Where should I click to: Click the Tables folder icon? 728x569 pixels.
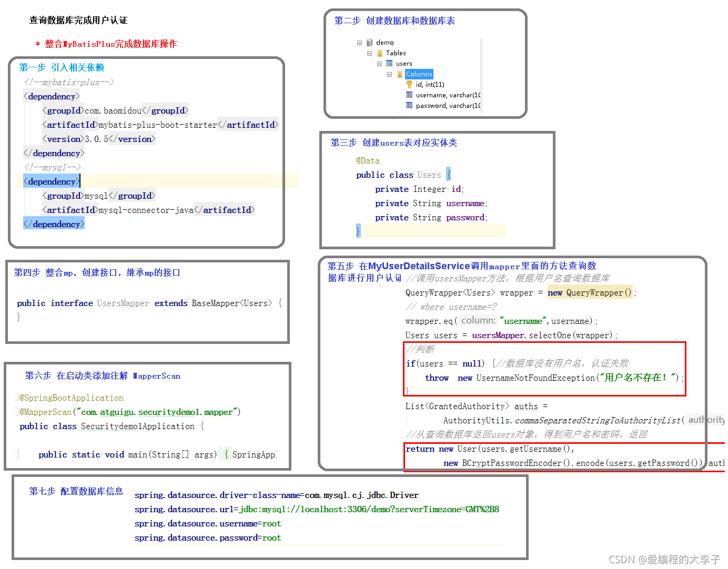pyautogui.click(x=380, y=53)
